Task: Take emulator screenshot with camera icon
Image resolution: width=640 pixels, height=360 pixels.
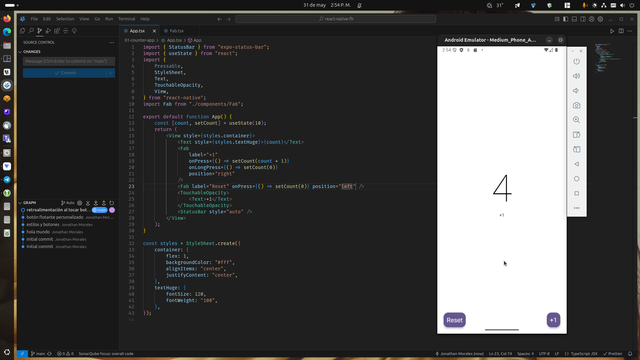Action: pyautogui.click(x=576, y=105)
